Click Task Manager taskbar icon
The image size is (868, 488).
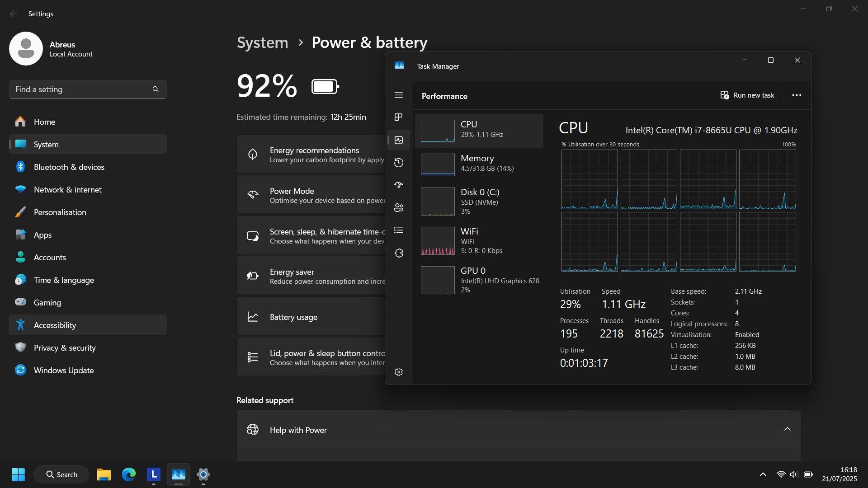[179, 474]
